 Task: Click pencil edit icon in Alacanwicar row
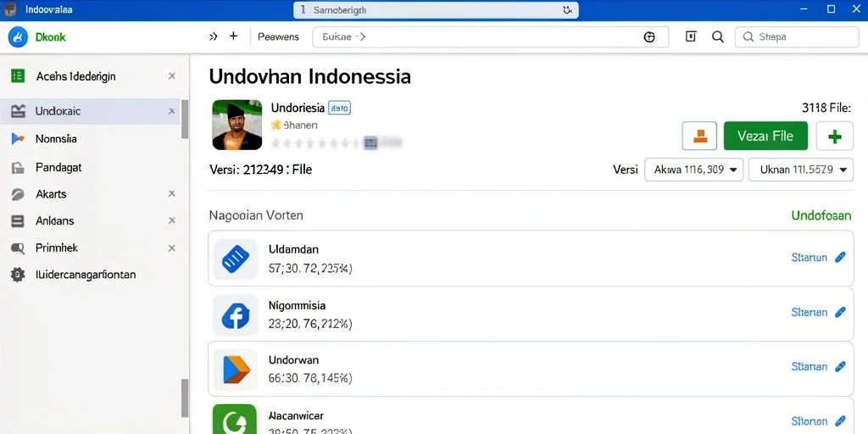[840, 420]
